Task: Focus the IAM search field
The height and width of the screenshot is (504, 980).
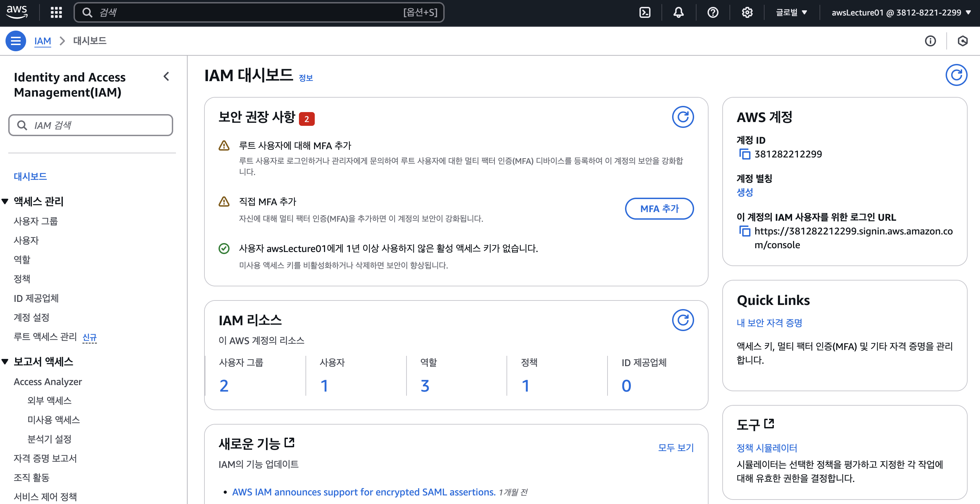Action: tap(91, 125)
